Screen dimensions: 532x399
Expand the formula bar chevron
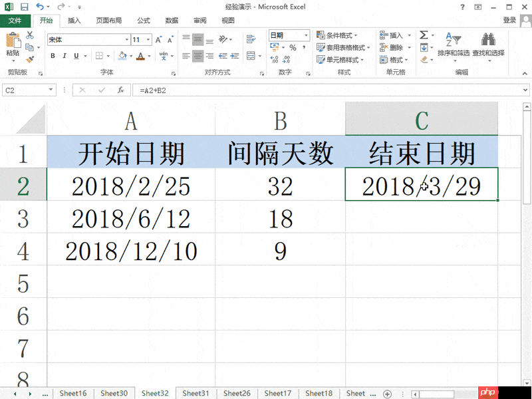[x=525, y=90]
